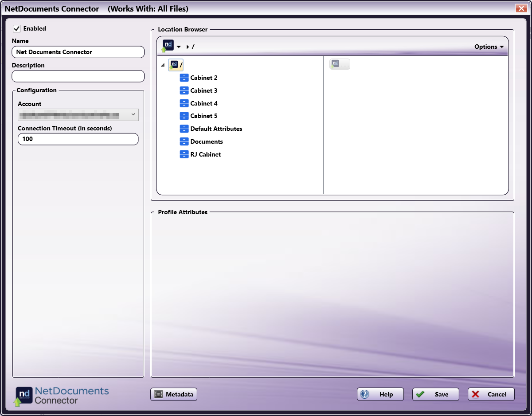
Task: Click the parent folder item in right pane
Action: 340,64
